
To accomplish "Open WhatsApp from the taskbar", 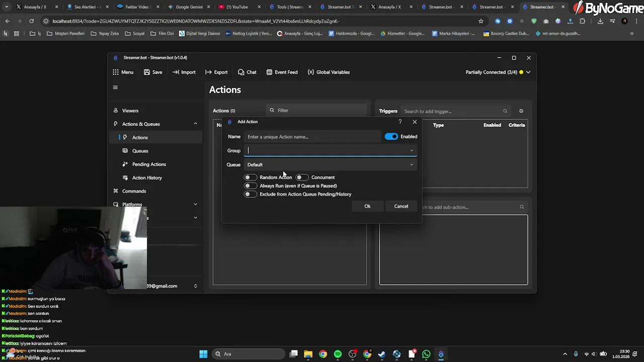I will pos(426,354).
